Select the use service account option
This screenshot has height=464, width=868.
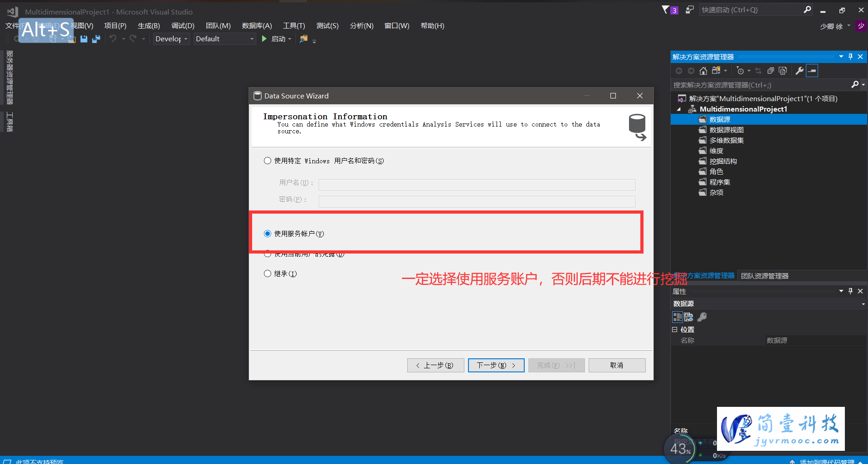(x=268, y=234)
